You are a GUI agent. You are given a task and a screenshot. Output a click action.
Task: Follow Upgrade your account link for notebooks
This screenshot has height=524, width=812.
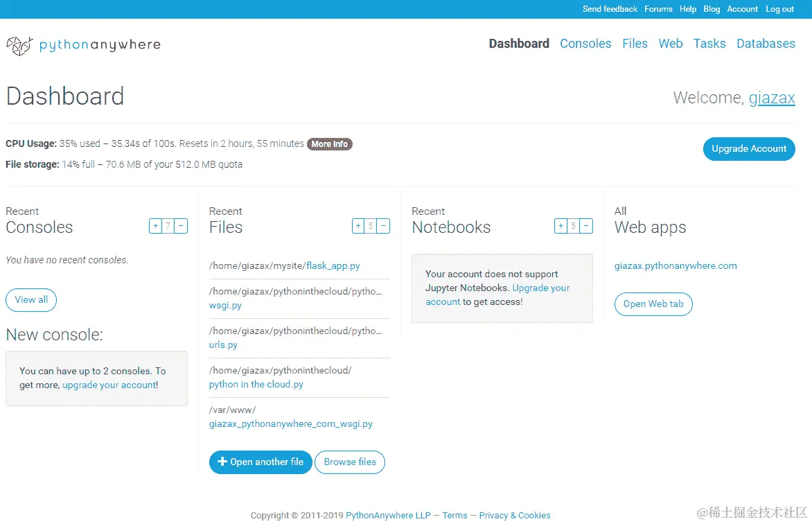coord(497,295)
